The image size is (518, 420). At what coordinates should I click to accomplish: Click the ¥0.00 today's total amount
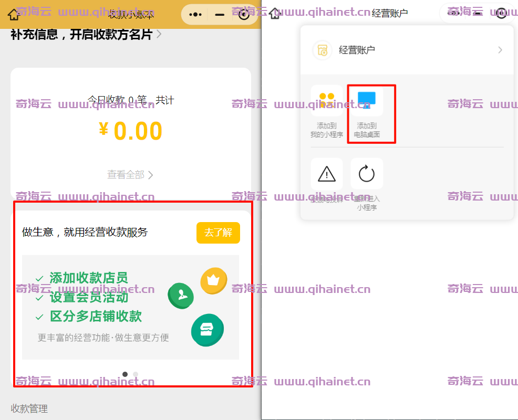click(x=131, y=131)
